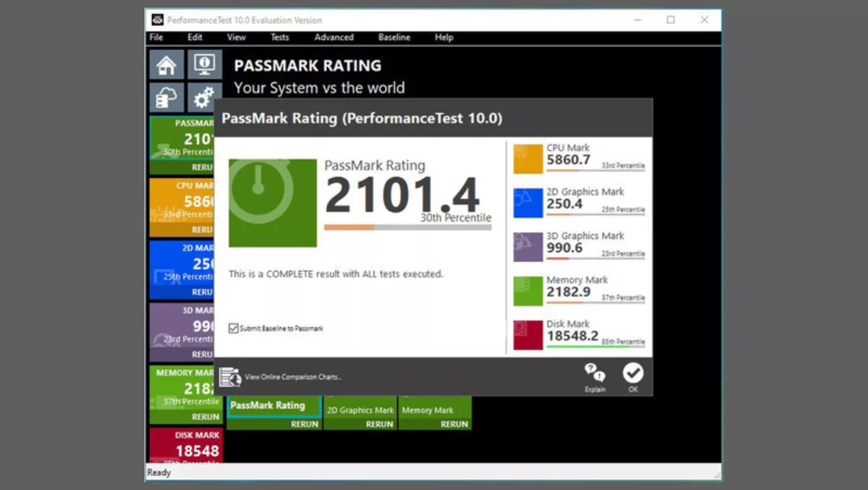Click the 2182.9 Memory Mark score
The height and width of the screenshot is (490, 868).
pyautogui.click(x=569, y=292)
